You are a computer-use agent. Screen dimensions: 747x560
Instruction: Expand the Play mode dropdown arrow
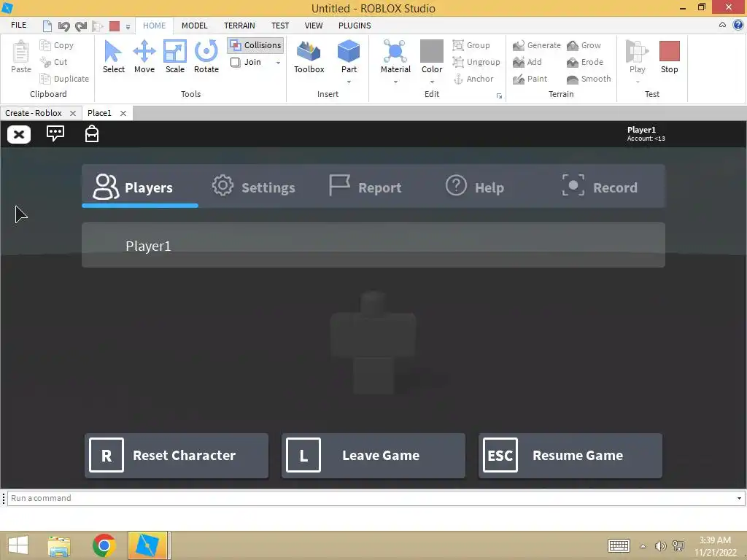click(x=637, y=82)
